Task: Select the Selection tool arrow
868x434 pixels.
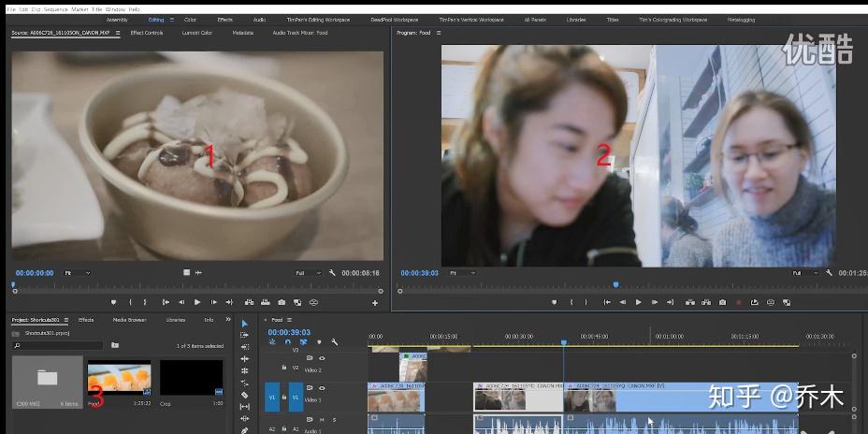Action: tap(245, 324)
